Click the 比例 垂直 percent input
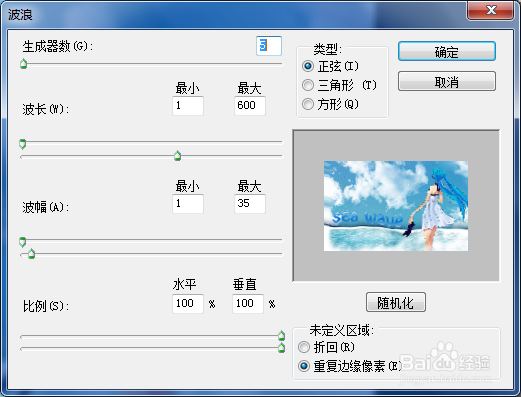The height and width of the screenshot is (397, 521). (248, 304)
